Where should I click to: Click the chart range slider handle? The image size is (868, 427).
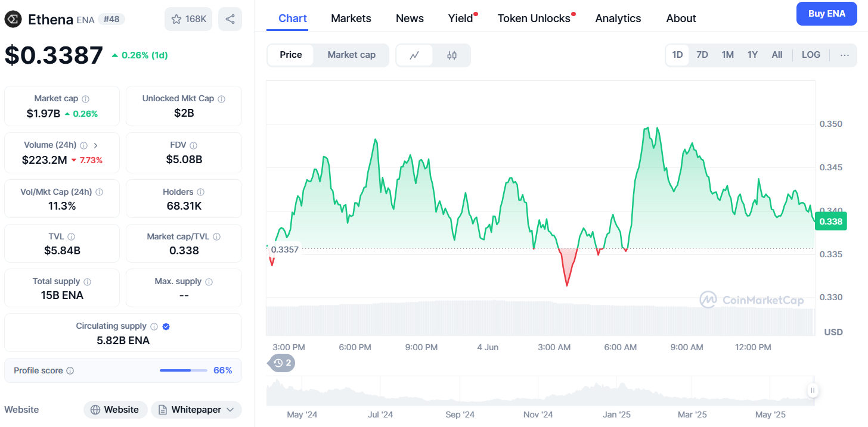click(x=813, y=391)
